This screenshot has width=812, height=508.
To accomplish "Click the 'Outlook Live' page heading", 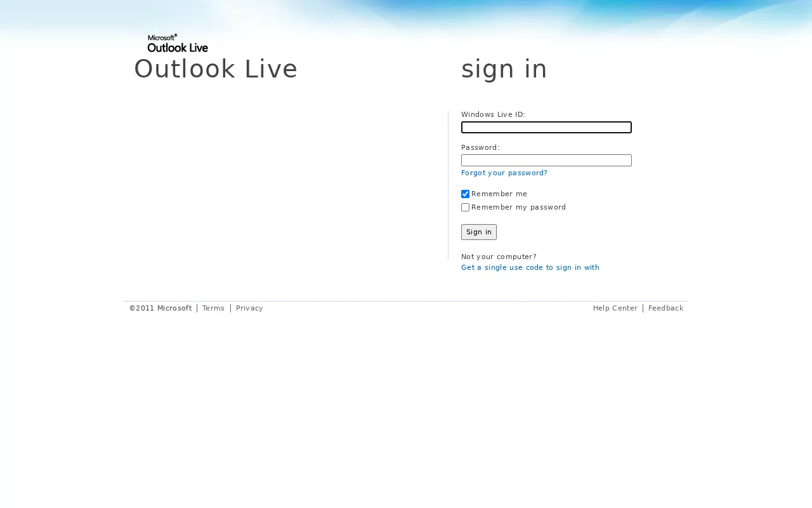I will coord(216,69).
